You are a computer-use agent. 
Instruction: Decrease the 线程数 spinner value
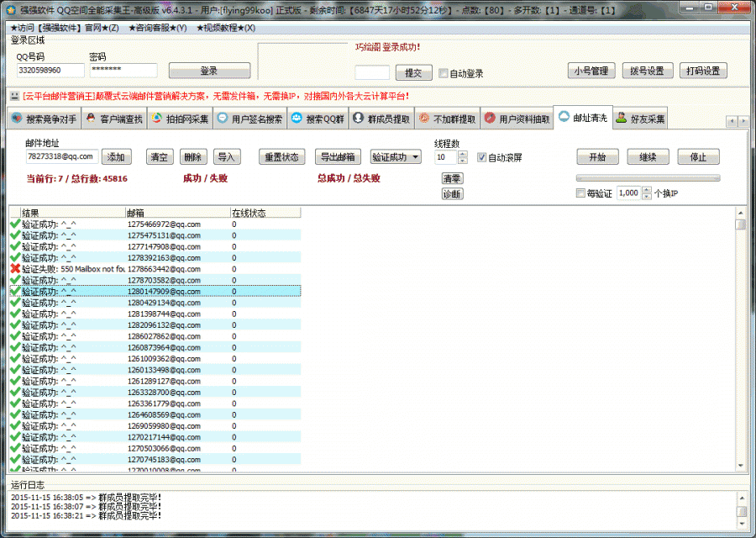(463, 161)
